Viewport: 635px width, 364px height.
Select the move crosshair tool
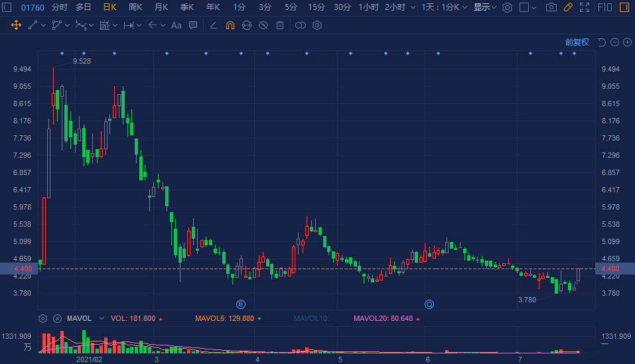pos(16,25)
